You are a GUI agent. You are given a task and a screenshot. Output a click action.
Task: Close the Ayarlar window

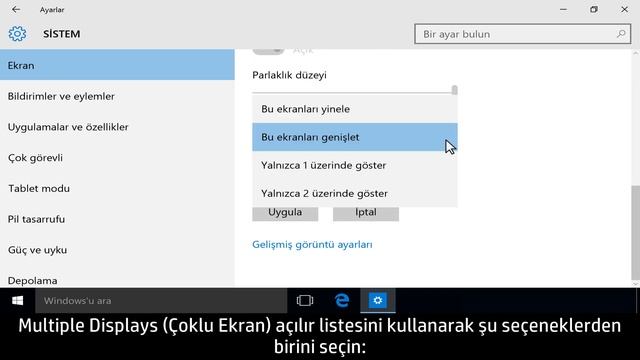tap(624, 9)
